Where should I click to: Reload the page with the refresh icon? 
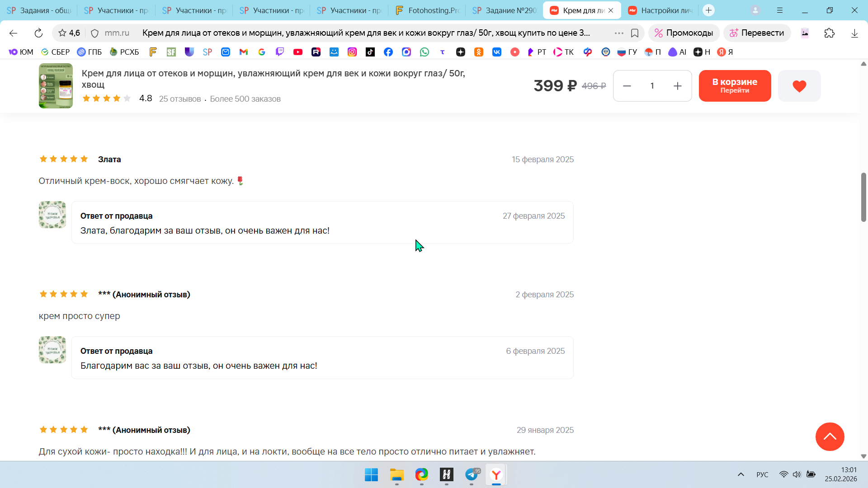click(x=38, y=33)
